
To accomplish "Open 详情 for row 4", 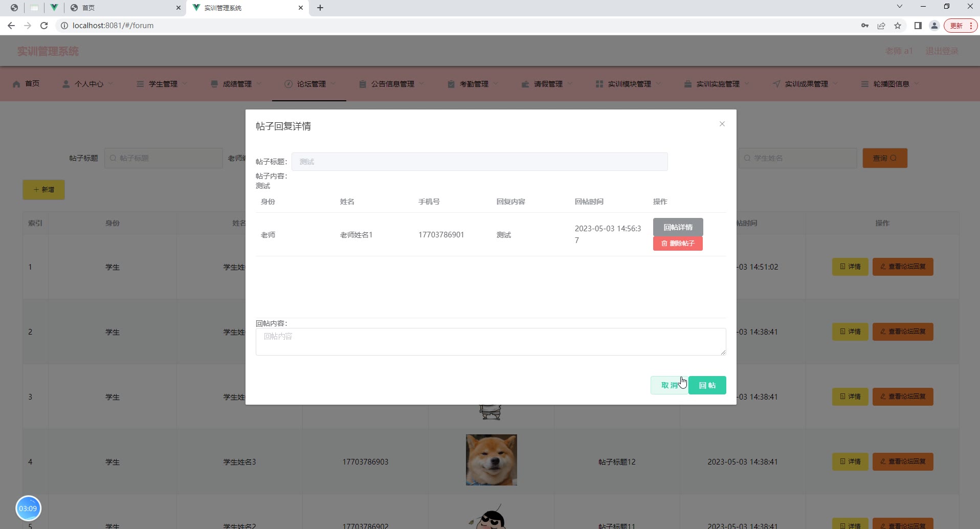I will [850, 461].
